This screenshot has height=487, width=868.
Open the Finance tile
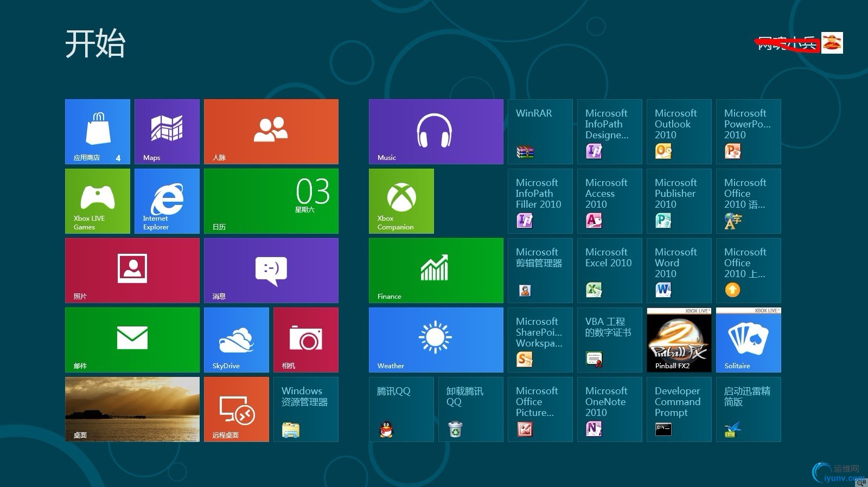pos(436,271)
